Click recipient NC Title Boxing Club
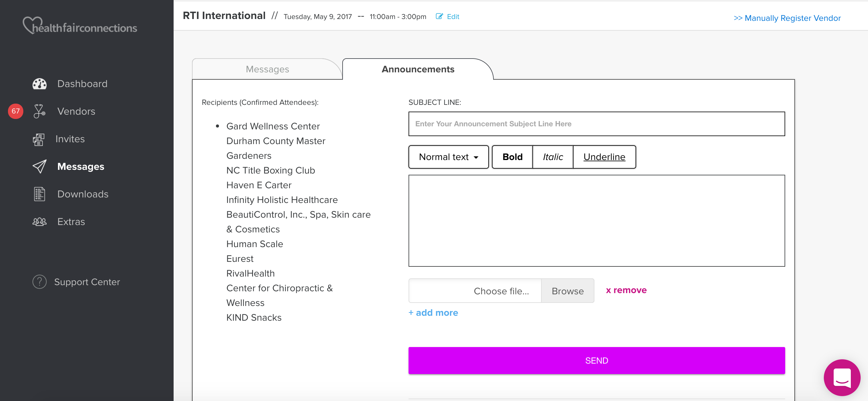868x401 pixels. pyautogui.click(x=271, y=170)
